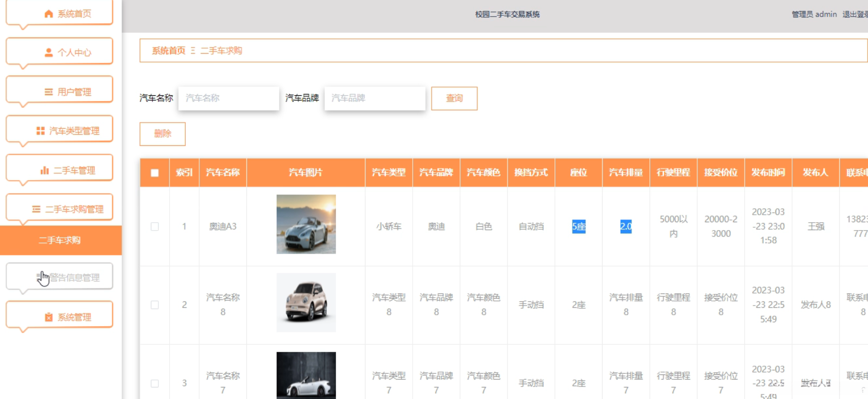This screenshot has width=868, height=399.
Task: Click the 接受价位 column header
Action: tap(721, 173)
